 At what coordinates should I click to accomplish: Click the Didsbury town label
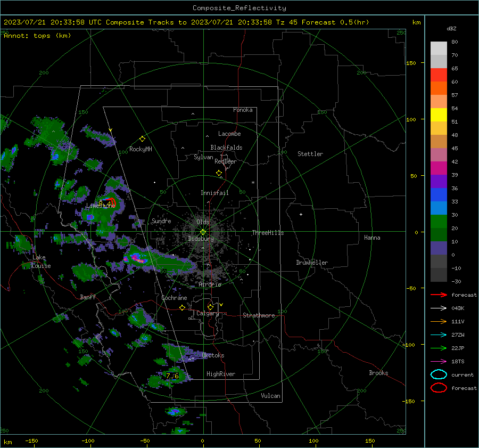coord(201,239)
